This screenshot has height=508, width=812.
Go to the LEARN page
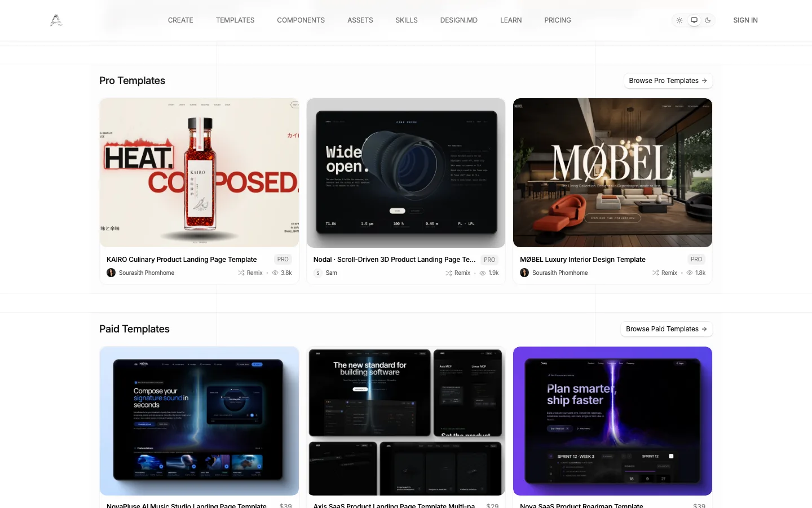click(x=511, y=20)
